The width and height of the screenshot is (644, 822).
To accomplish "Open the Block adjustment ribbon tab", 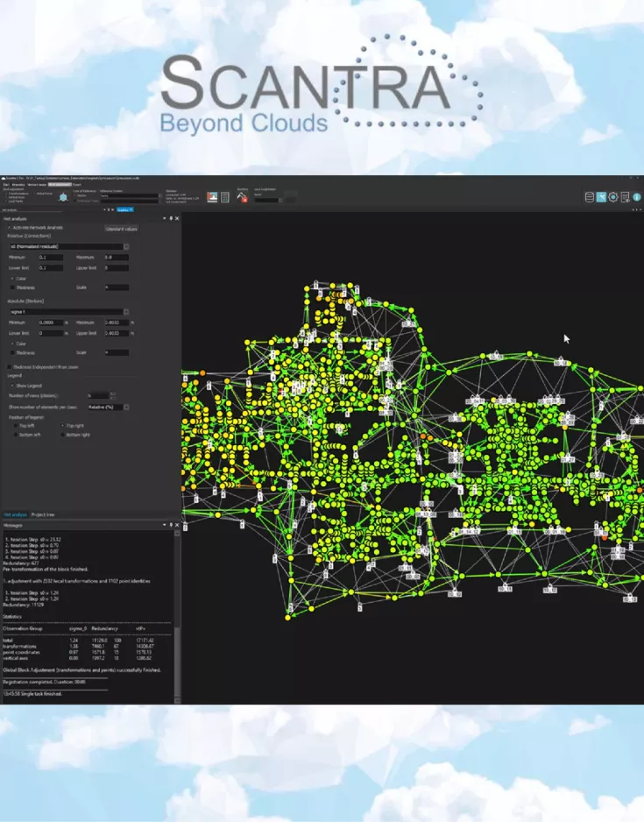I will tap(60, 185).
